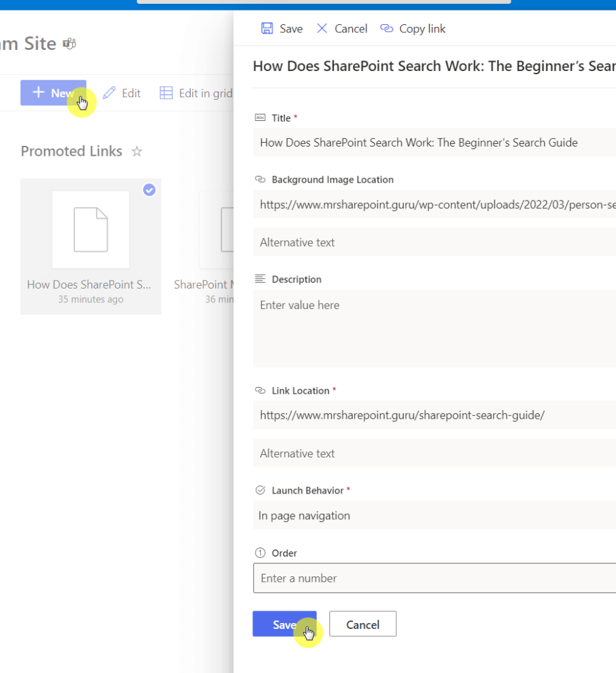Click the Description text area

(435, 329)
